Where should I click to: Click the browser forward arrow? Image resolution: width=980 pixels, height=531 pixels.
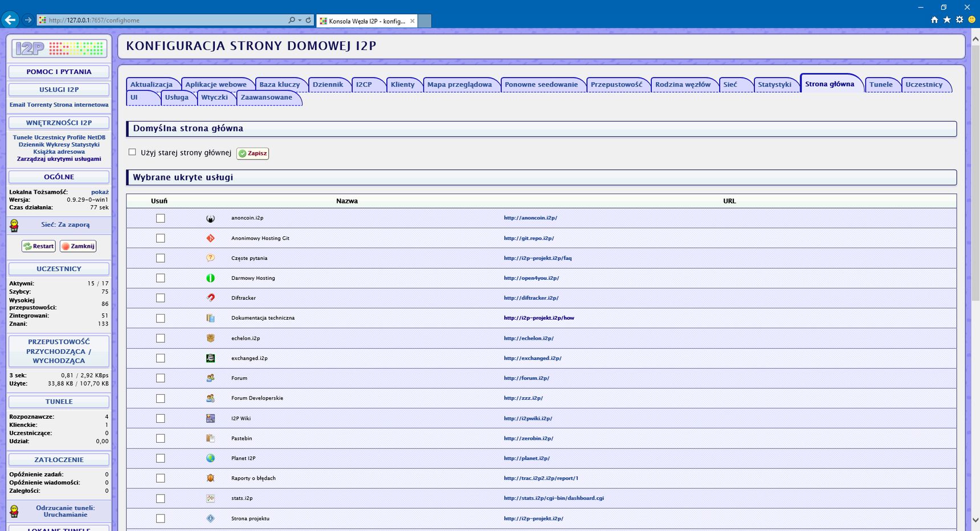[x=28, y=20]
